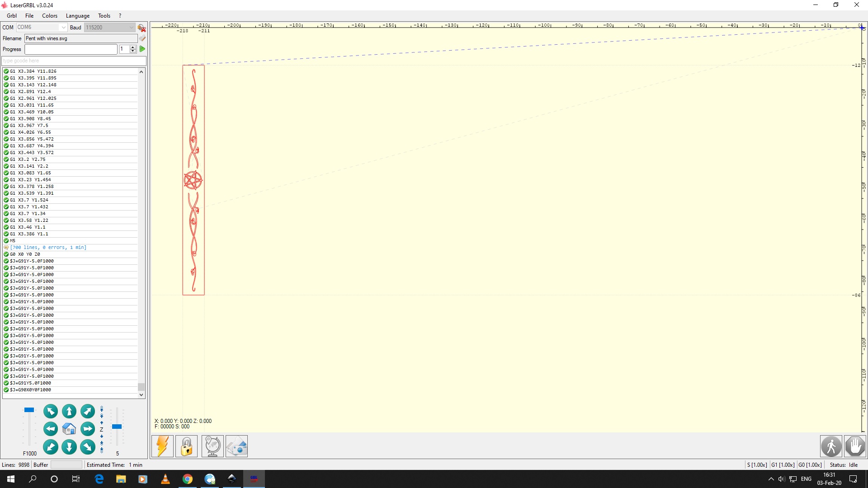Adjust the F1000 feed rate slider
This screenshot has width=868, height=488.
click(x=29, y=409)
